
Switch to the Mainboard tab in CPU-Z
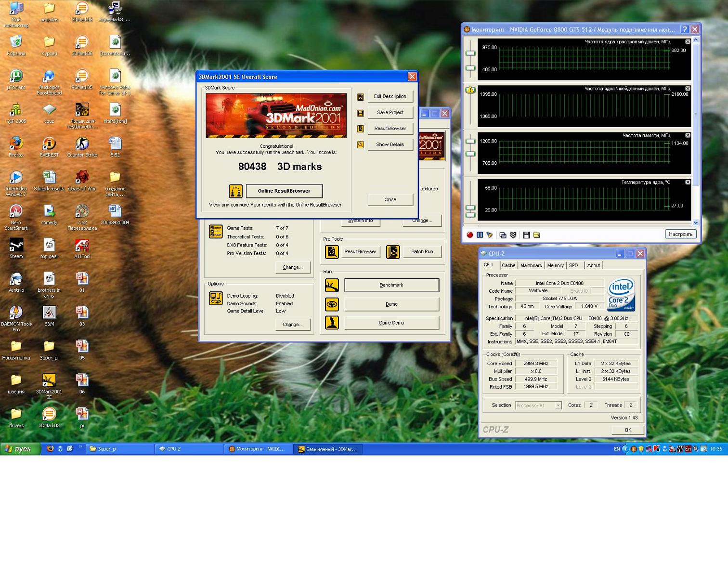pyautogui.click(x=531, y=265)
